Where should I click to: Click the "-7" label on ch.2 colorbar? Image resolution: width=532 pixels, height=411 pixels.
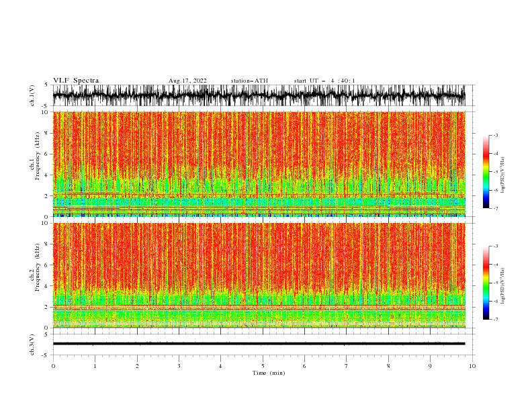(x=495, y=320)
